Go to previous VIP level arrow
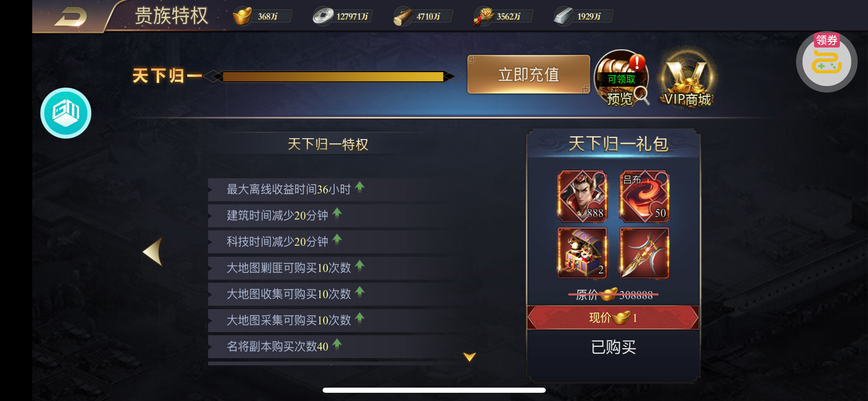Screen dimensions: 868x401 (x=153, y=252)
